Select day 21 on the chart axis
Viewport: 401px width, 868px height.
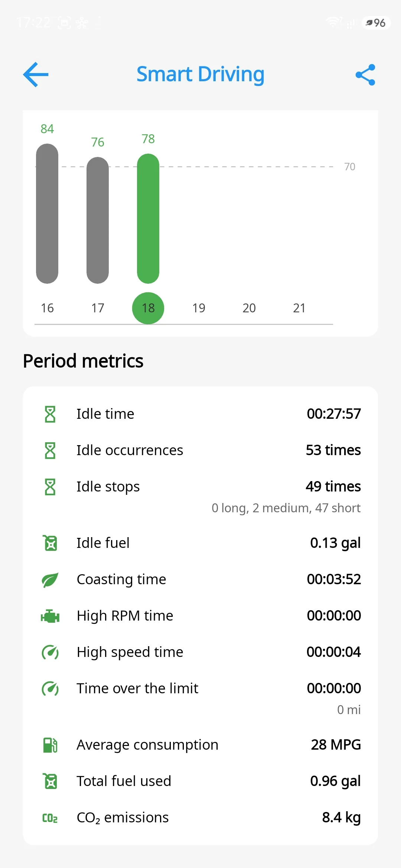pyautogui.click(x=299, y=308)
